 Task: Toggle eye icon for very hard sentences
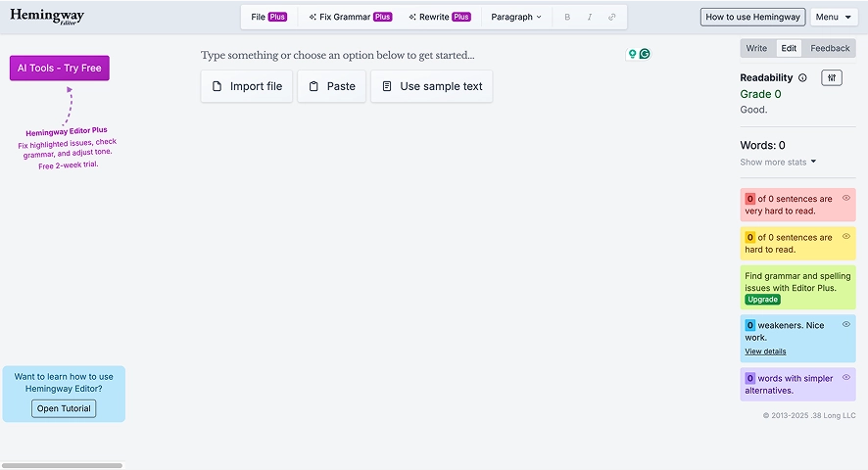[x=845, y=198]
